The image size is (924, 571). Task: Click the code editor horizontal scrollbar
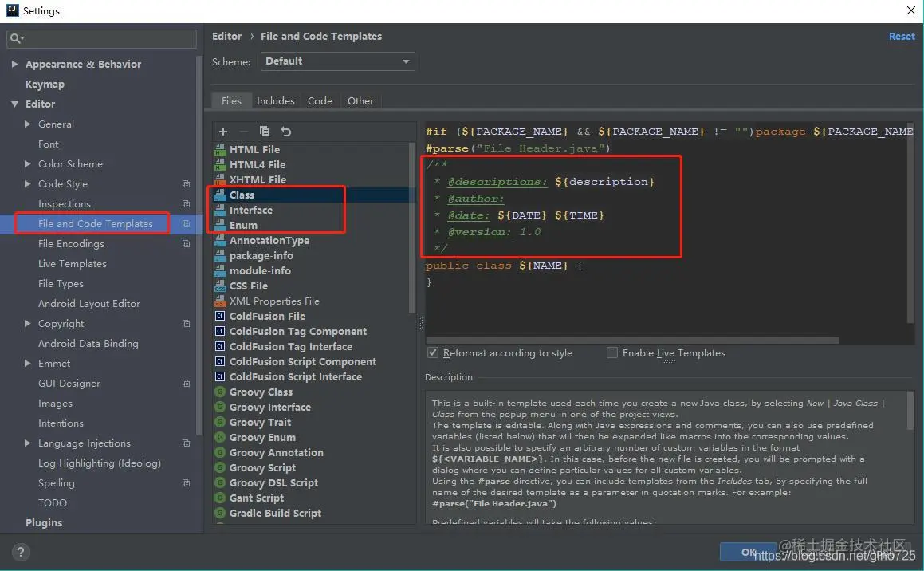point(631,341)
